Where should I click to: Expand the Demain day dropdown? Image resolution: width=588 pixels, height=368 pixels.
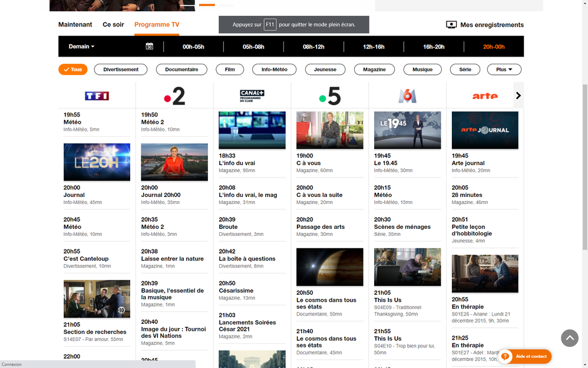(81, 47)
